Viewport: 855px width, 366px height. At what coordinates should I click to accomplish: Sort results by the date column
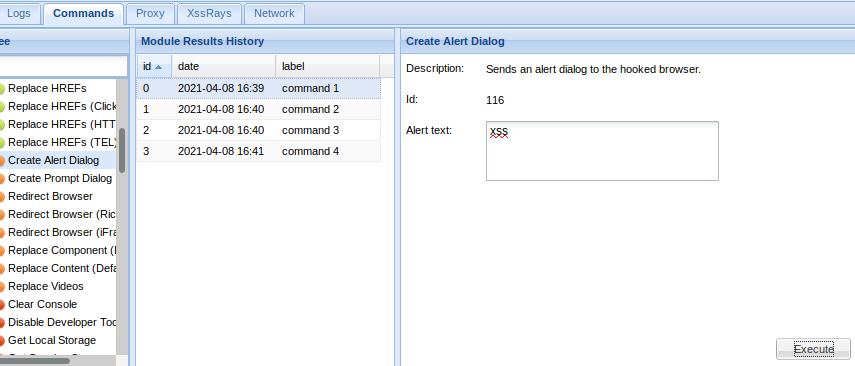(224, 67)
